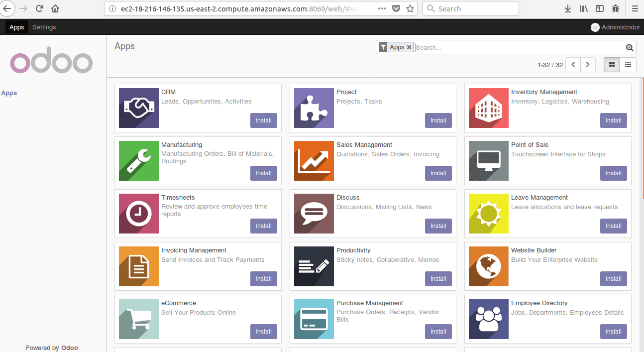Switch to kanban grid view
Image resolution: width=644 pixels, height=352 pixels.
click(x=612, y=65)
